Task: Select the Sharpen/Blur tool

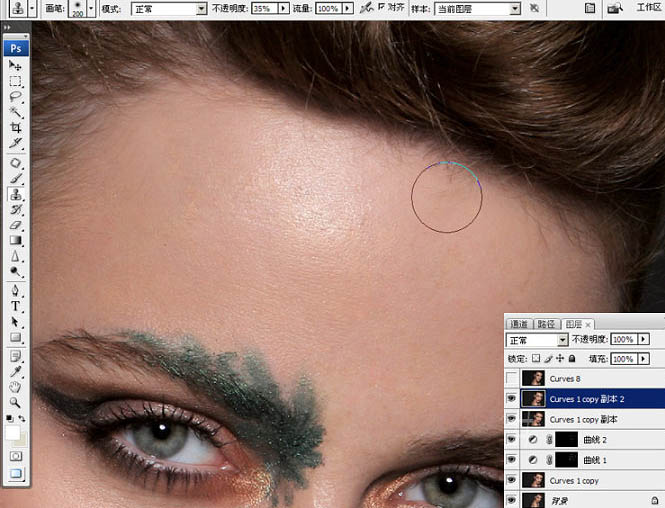Action: pyautogui.click(x=16, y=256)
